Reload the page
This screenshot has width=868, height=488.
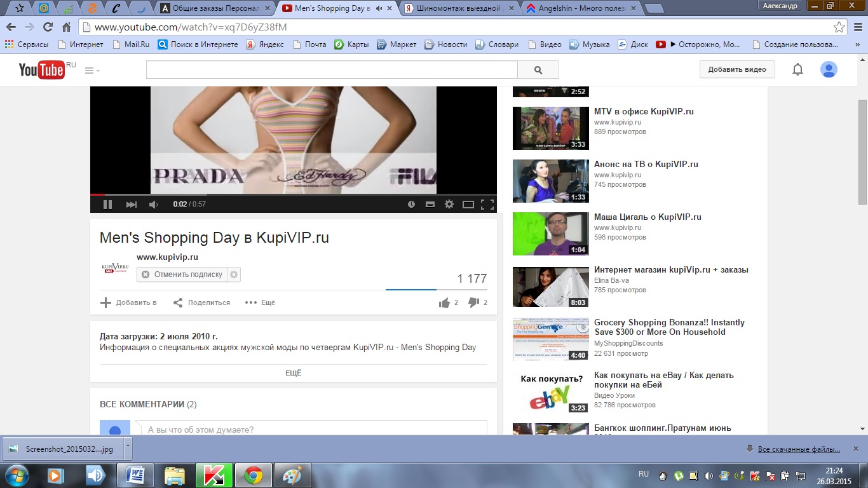click(x=48, y=27)
